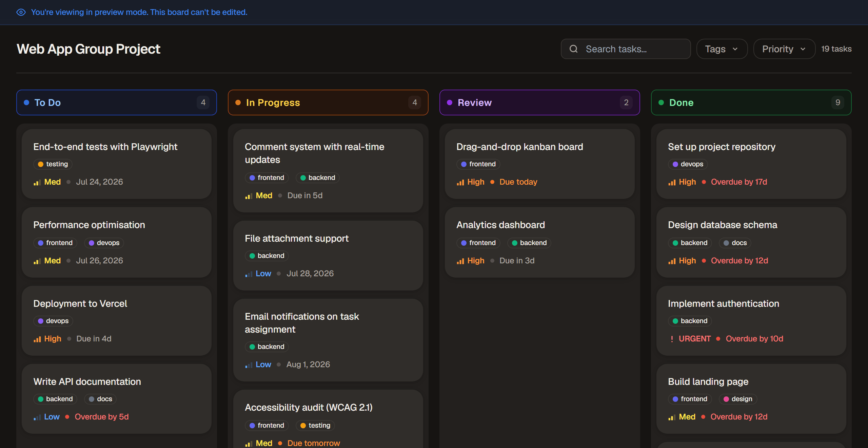Click the Low priority bars icon on Write API documentation card
Viewport: 868px width, 448px height.
37,417
